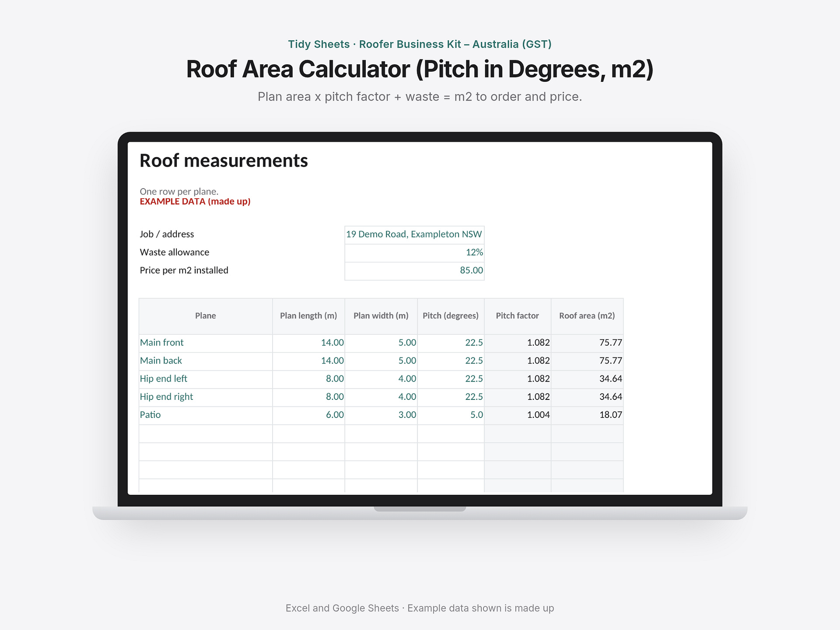Viewport: 840px width, 630px height.
Task: Click the 'Roof measurements' heading
Action: tap(224, 161)
